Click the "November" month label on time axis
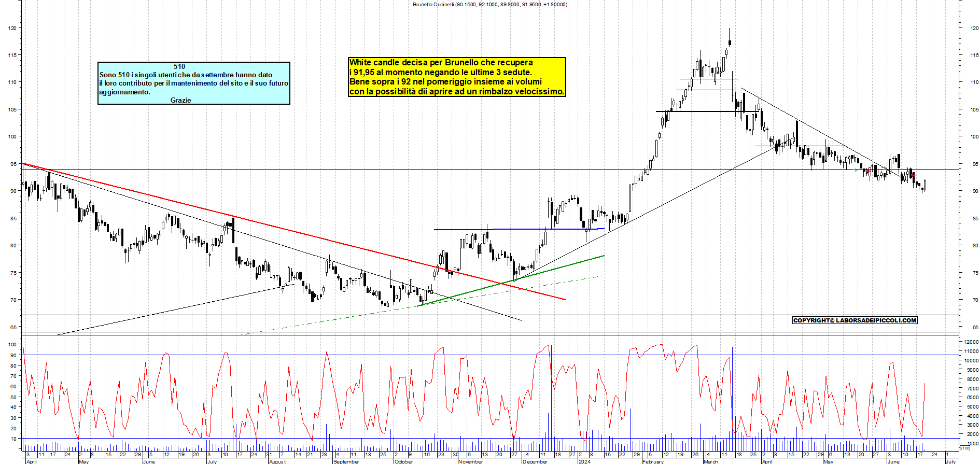 pyautogui.click(x=471, y=461)
